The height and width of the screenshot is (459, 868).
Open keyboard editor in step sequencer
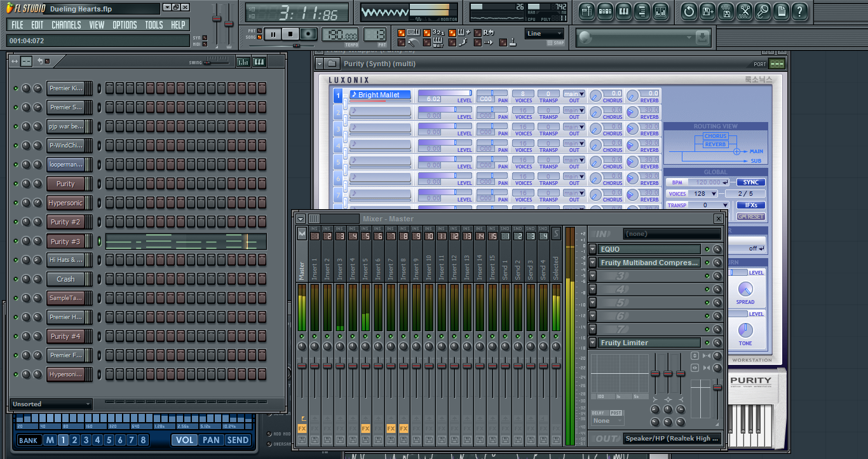click(x=259, y=62)
